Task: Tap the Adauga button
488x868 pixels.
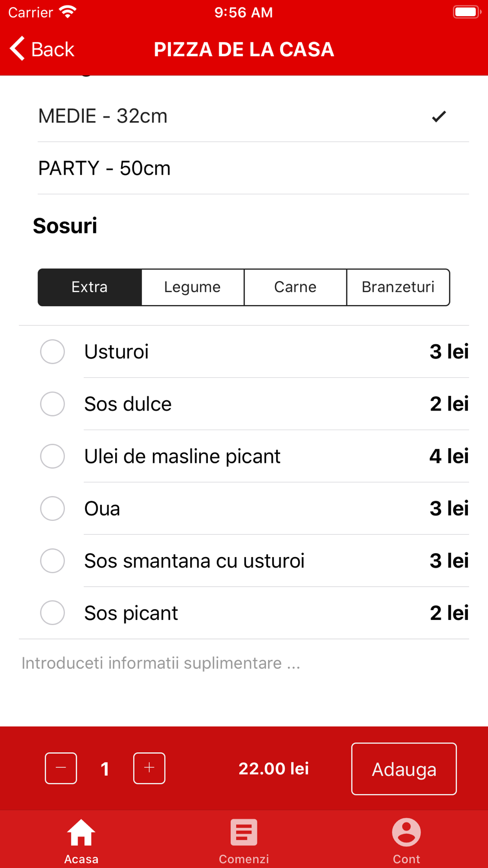Action: pos(404,769)
